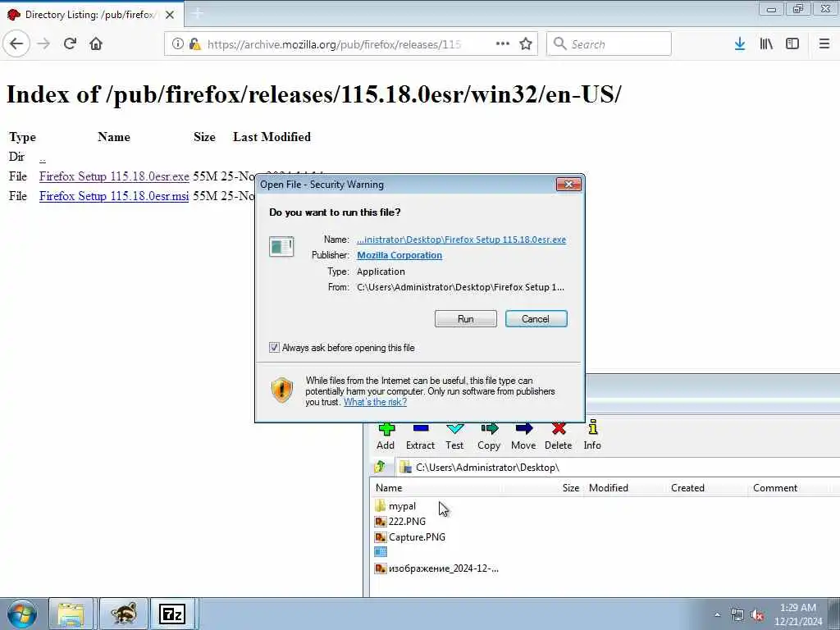The image size is (840, 630).
Task: Open What's the risk? link
Action: coord(375,402)
